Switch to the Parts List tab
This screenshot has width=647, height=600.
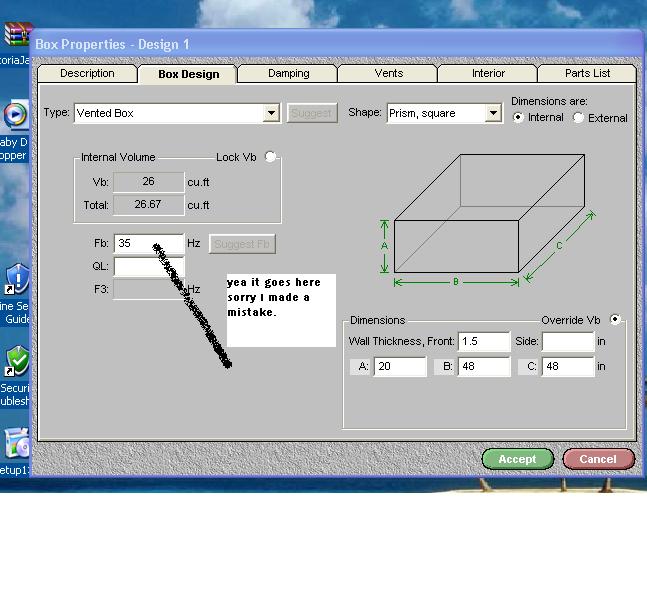click(587, 74)
